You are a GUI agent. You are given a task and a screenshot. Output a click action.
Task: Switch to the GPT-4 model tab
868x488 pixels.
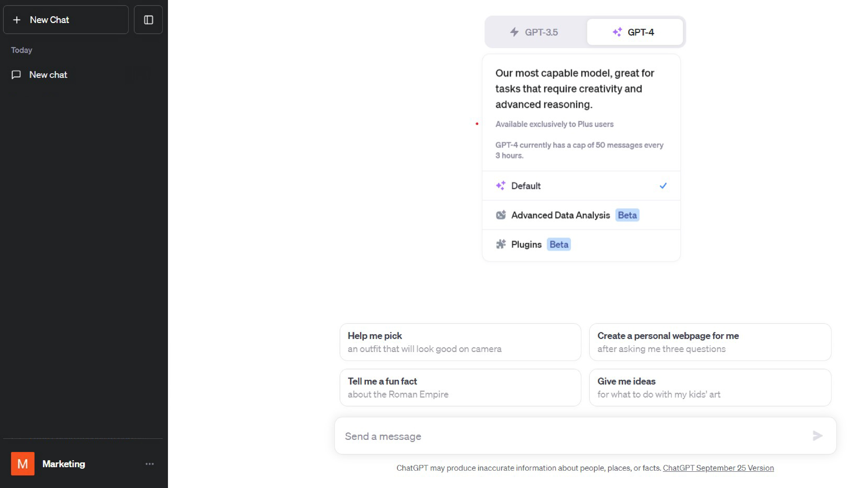click(x=635, y=32)
